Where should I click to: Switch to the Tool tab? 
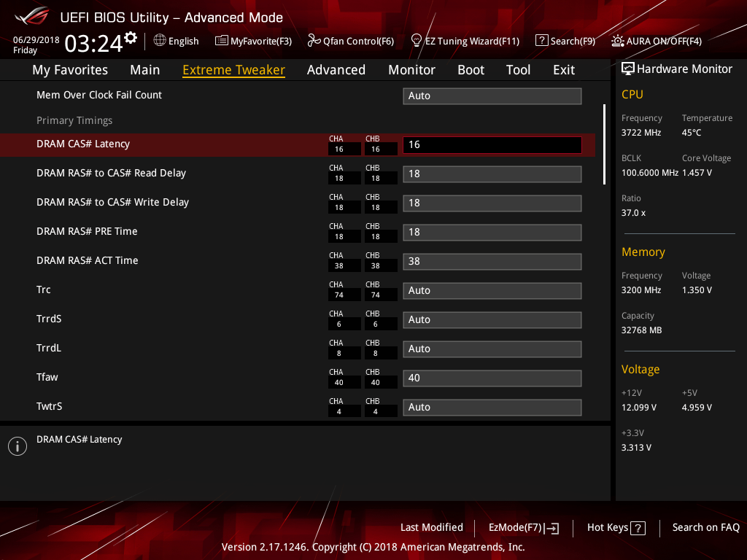(x=519, y=70)
